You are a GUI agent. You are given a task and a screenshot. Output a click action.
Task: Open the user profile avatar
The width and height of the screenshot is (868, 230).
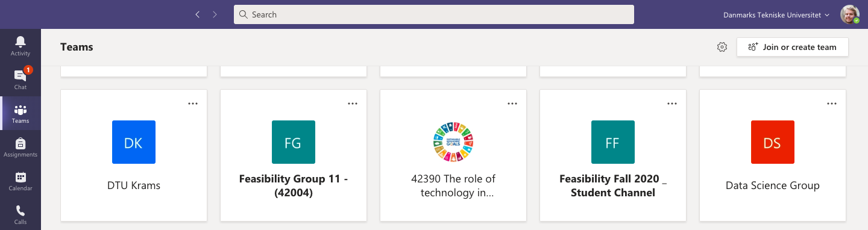coord(850,14)
